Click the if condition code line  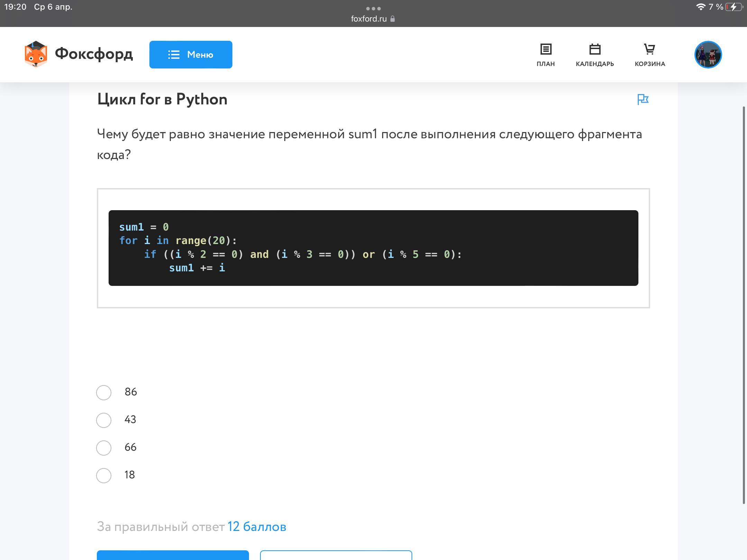click(x=303, y=254)
